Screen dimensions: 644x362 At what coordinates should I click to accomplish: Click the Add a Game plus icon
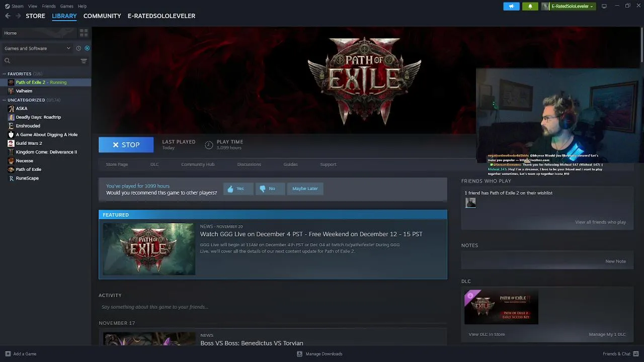(8, 354)
